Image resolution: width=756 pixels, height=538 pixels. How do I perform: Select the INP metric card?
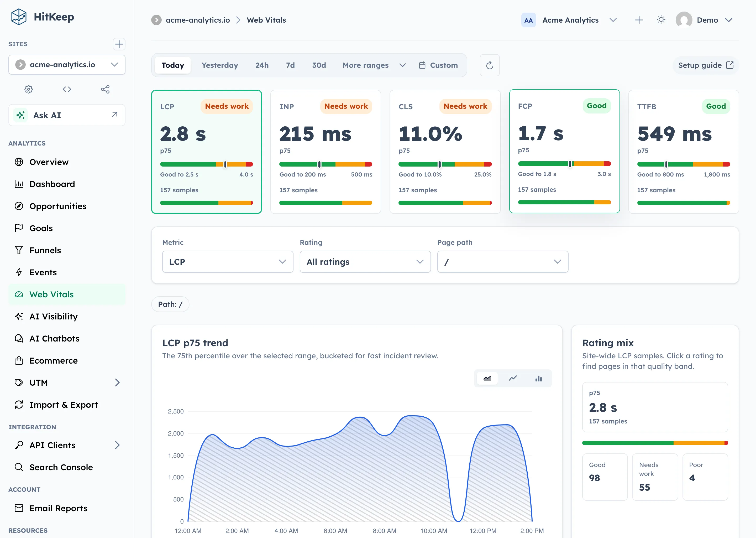[x=326, y=152]
